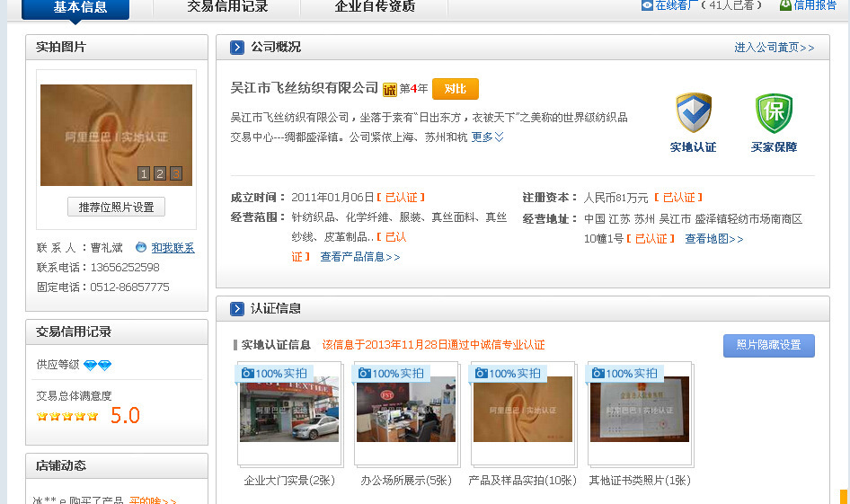Click the 实地认证 label under the shield
This screenshot has width=850, height=504.
[x=694, y=147]
